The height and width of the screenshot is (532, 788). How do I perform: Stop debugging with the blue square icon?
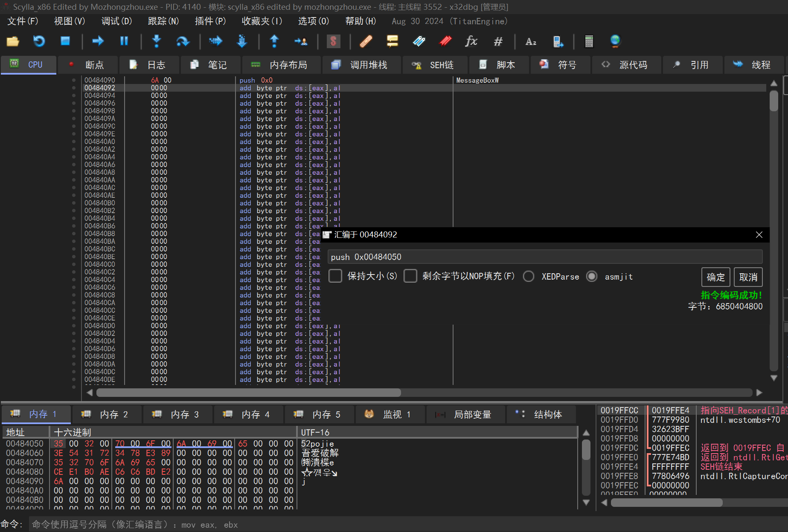click(65, 41)
